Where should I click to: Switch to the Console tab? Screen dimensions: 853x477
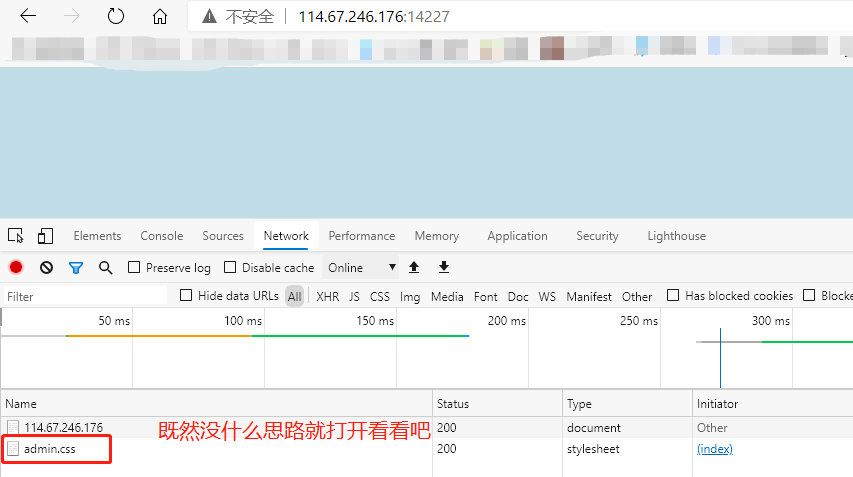(162, 236)
